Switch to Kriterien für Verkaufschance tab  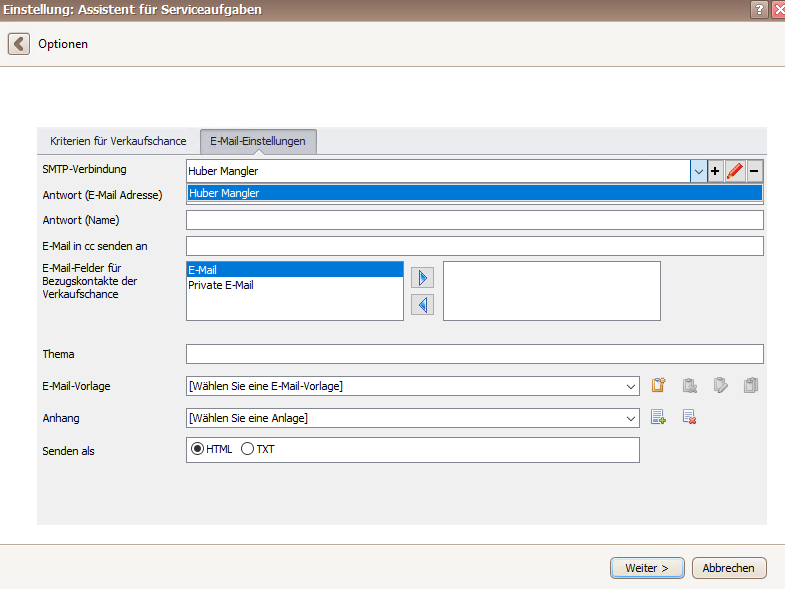coord(118,141)
